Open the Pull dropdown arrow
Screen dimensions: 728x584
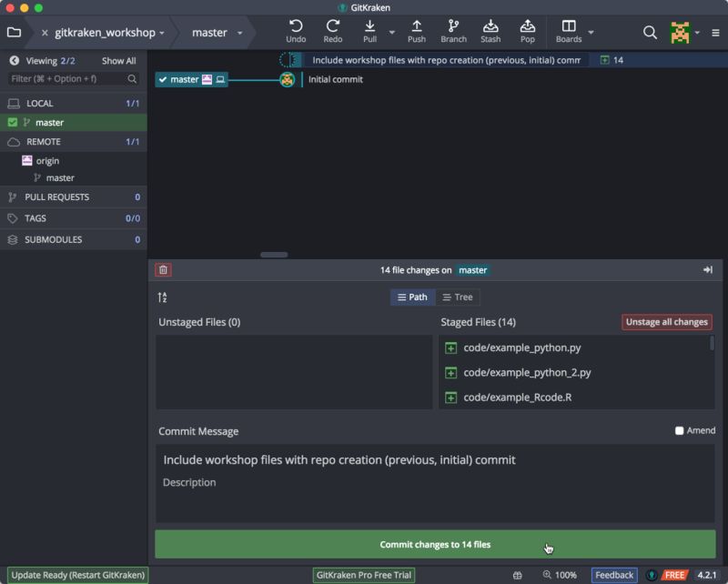(393, 33)
